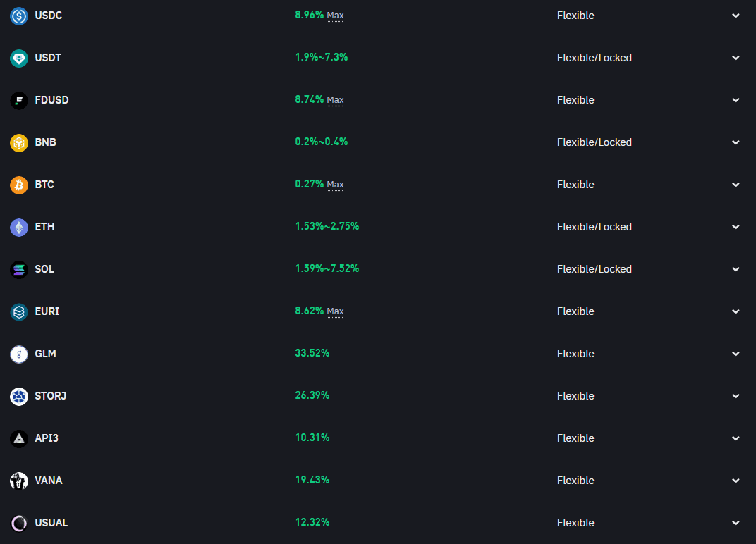The image size is (756, 544).
Task: Open the USUAL row dropdown arrow
Action: [736, 523]
